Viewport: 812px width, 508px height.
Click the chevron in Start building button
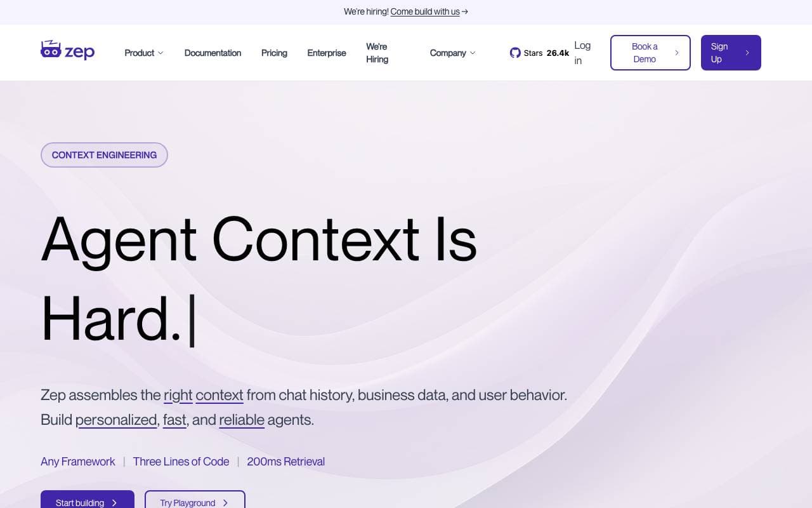click(x=114, y=503)
